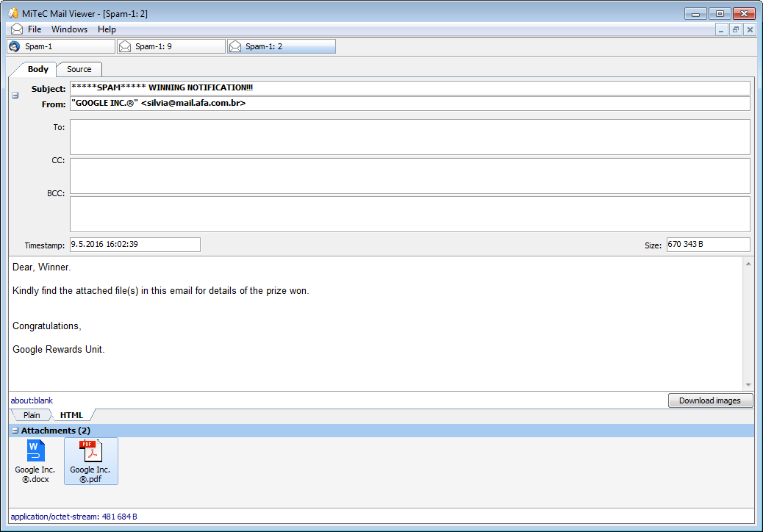Click the Download images button
Screen dimensions: 763x532
[710, 400]
